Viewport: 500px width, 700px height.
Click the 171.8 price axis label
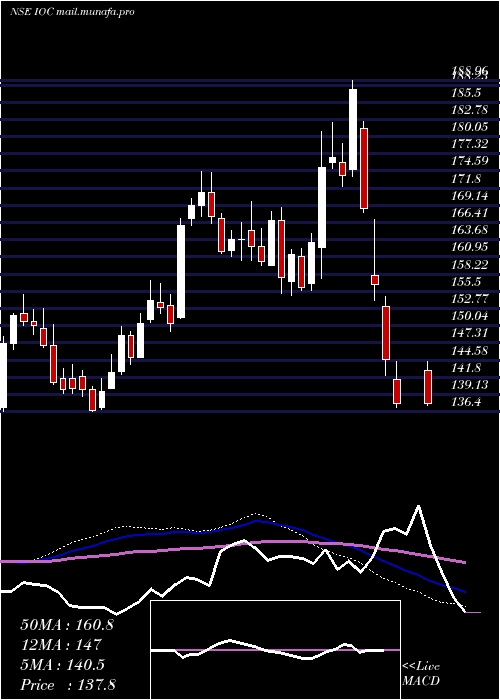pyautogui.click(x=466, y=179)
